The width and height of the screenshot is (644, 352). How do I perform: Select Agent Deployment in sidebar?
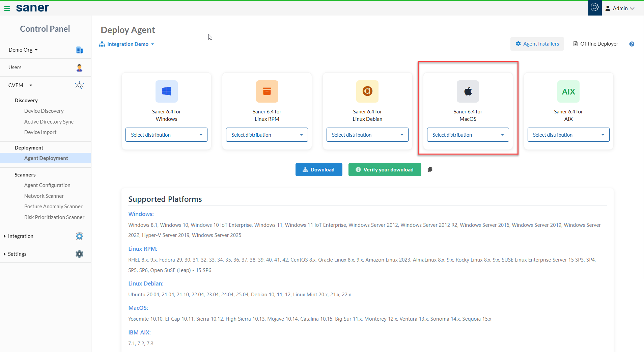click(x=46, y=158)
